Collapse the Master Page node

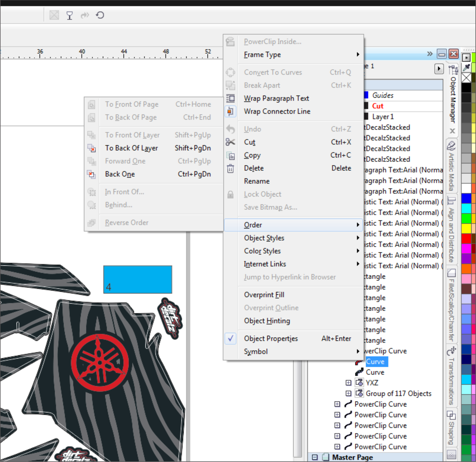315,457
